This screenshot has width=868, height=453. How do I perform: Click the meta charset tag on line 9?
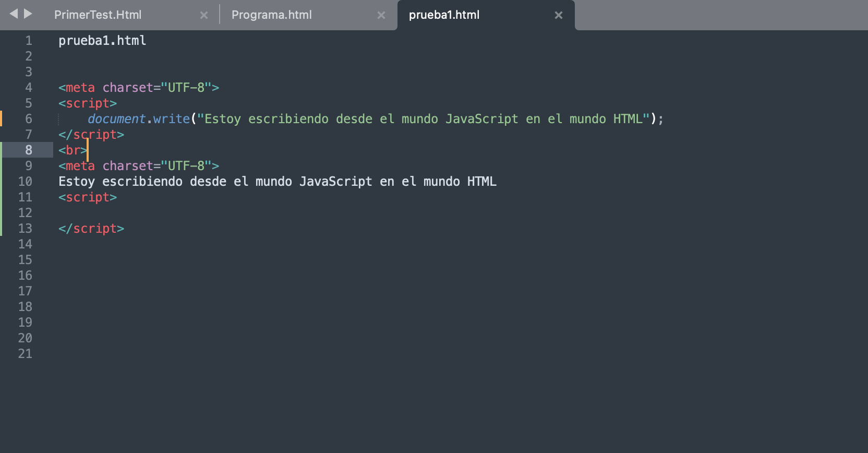[139, 166]
